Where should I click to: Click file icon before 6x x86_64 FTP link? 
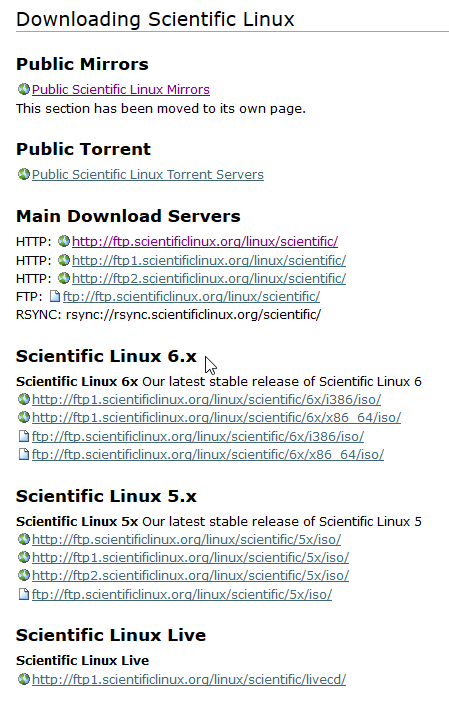24,455
